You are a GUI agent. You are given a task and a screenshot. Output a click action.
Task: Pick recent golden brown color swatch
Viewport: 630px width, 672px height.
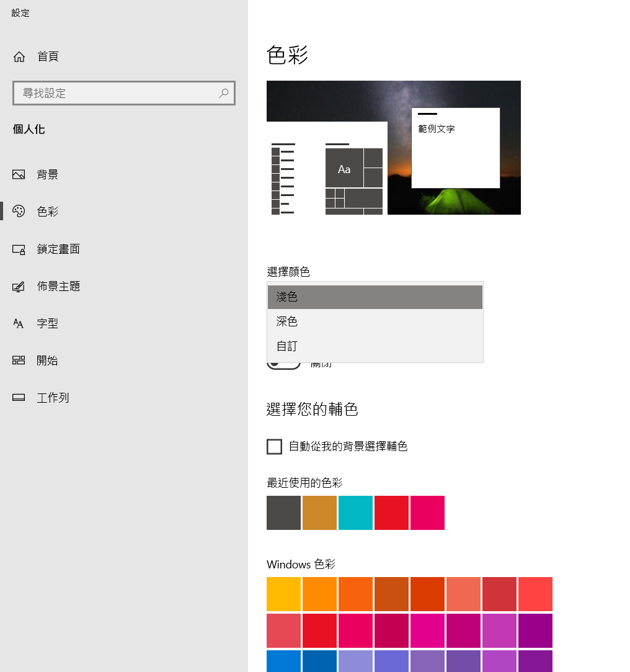[x=319, y=513]
